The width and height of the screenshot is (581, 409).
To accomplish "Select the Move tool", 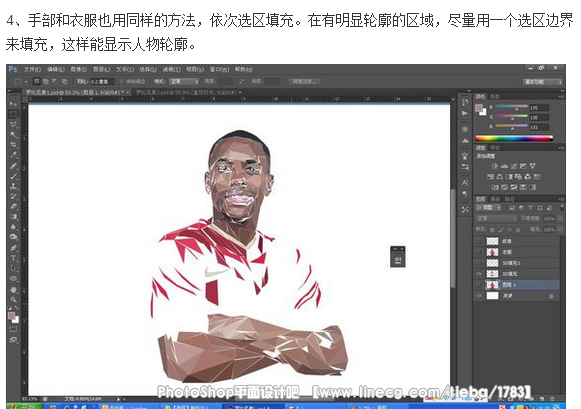I will pyautogui.click(x=13, y=104).
